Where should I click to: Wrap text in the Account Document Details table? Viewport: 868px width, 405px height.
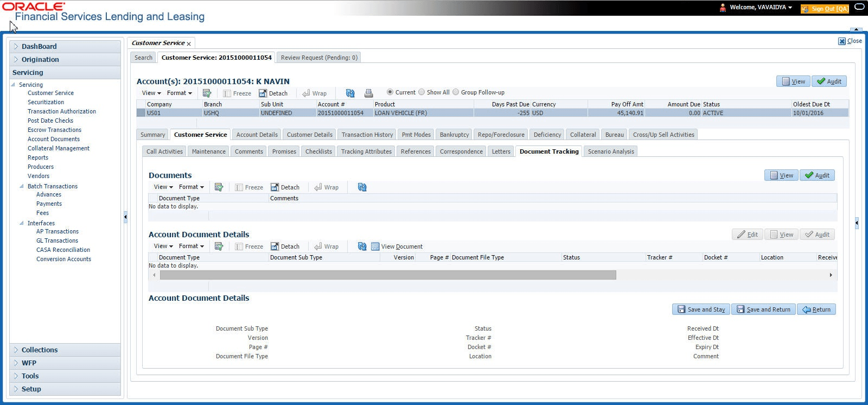[x=326, y=246]
